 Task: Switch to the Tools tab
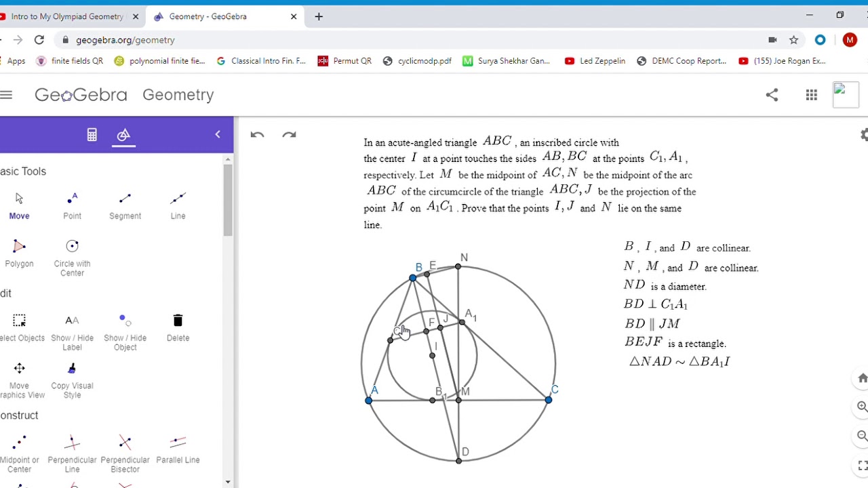click(123, 135)
